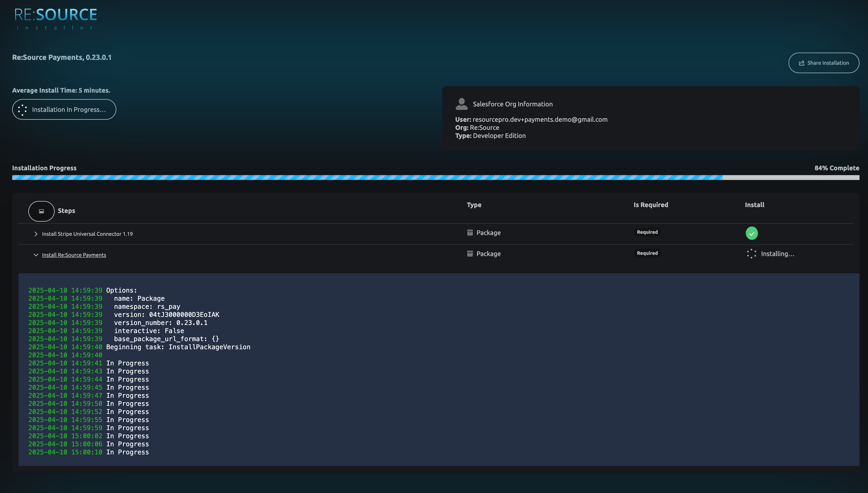Open the Install Re:Source Payments link
The width and height of the screenshot is (868, 493).
[x=74, y=255]
